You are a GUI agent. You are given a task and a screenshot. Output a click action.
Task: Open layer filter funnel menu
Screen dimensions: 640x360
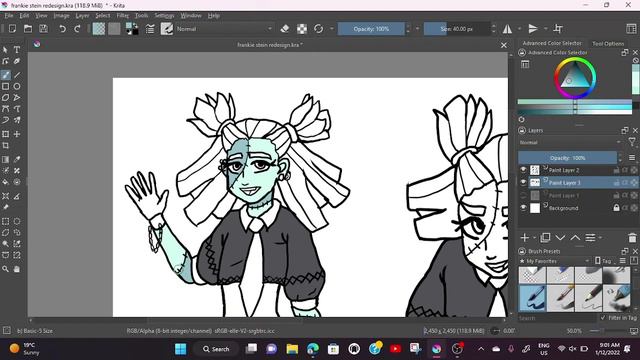coord(632,142)
